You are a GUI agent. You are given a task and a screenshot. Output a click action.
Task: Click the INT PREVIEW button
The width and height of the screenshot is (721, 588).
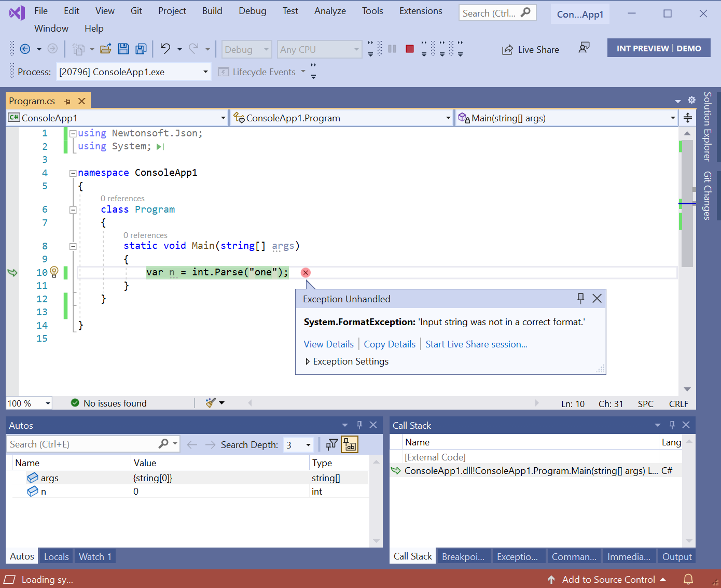[642, 48]
